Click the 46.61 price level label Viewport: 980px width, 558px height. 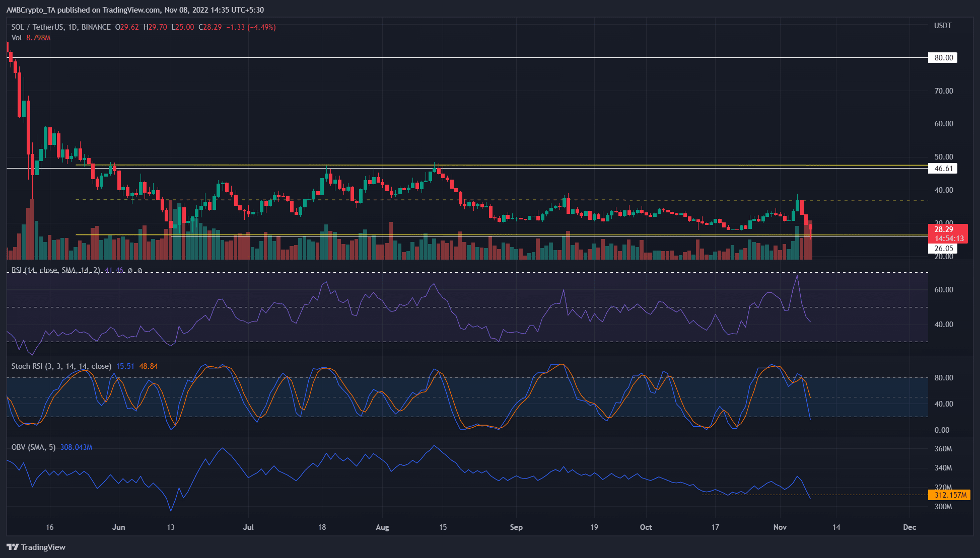pos(943,169)
